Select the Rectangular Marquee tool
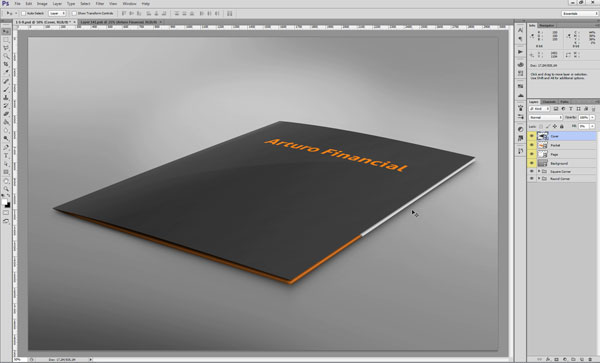Screen dimensions: 600x363 point(6,40)
